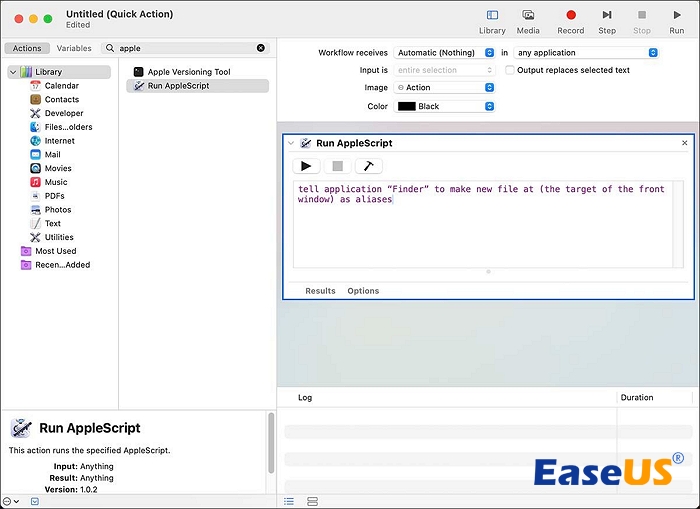Select the Calendar library category

[x=61, y=86]
